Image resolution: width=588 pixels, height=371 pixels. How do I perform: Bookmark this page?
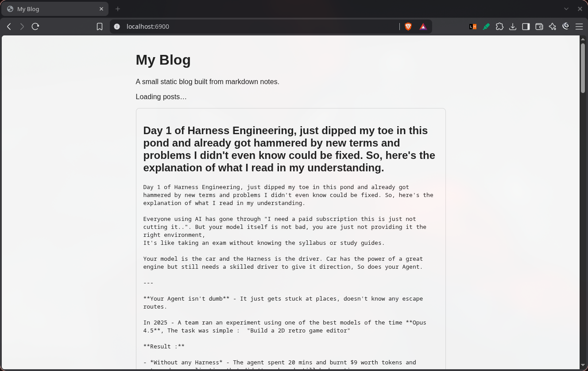tap(100, 27)
